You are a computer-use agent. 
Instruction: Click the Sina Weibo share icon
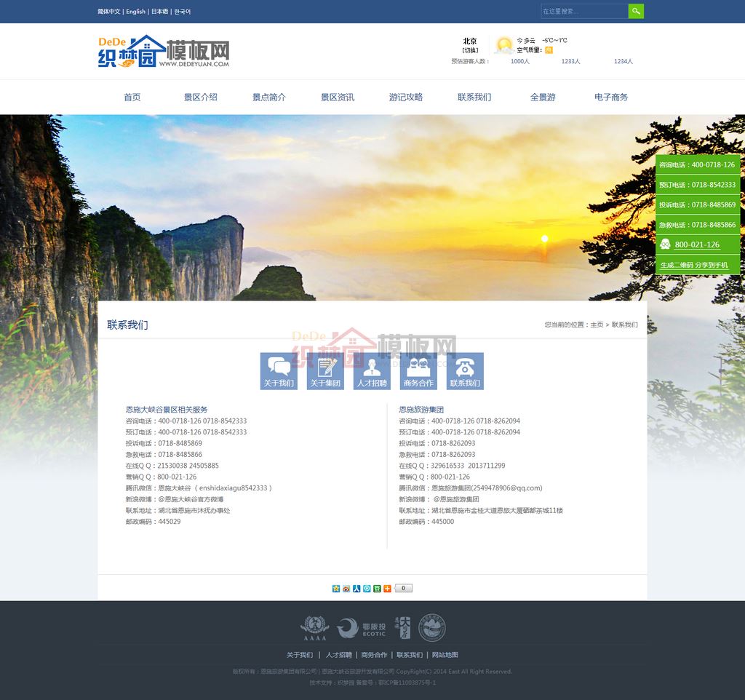click(x=346, y=589)
